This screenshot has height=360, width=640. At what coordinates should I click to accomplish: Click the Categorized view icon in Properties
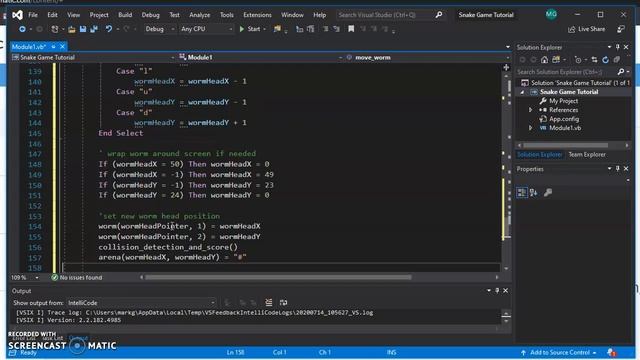pos(522,193)
